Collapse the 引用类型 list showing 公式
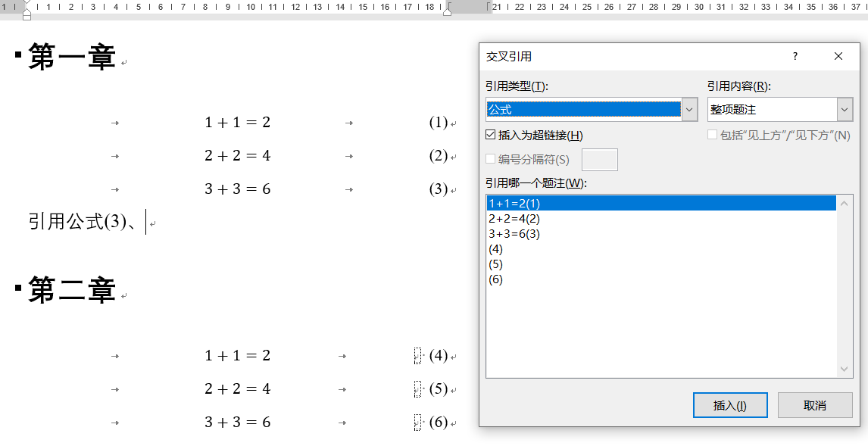 pos(688,109)
